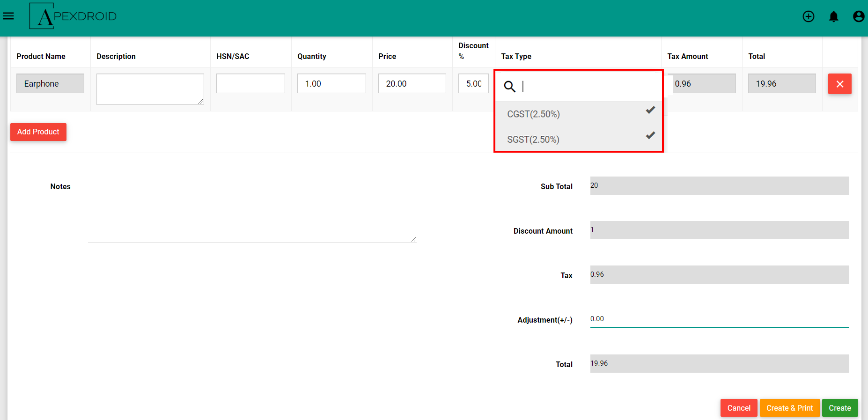Click the Price column header
The width and height of the screenshot is (868, 420).
387,56
